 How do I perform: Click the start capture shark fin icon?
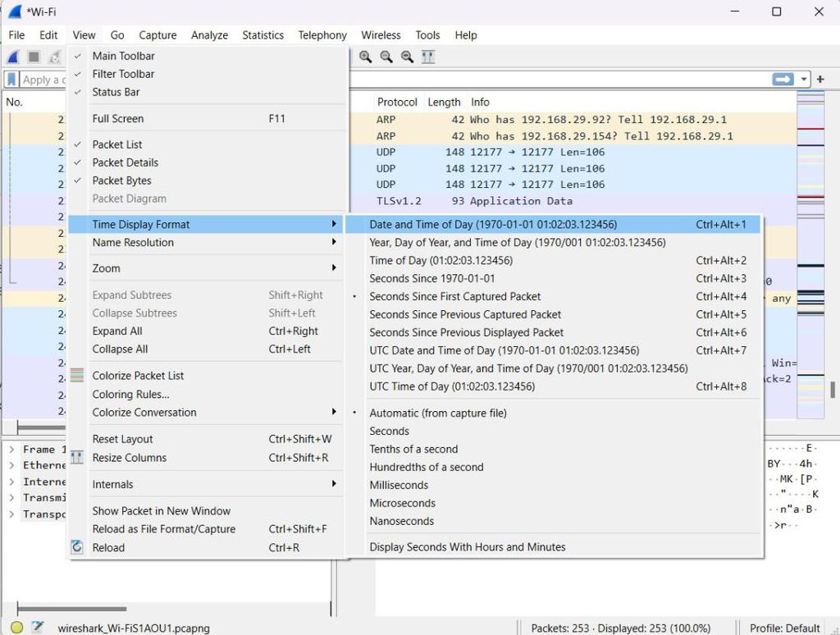(13, 57)
